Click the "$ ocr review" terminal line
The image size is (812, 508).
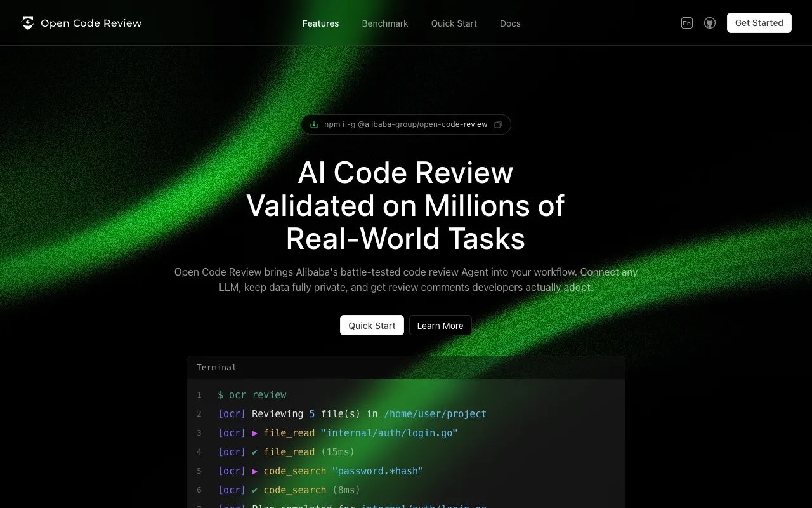tap(252, 395)
